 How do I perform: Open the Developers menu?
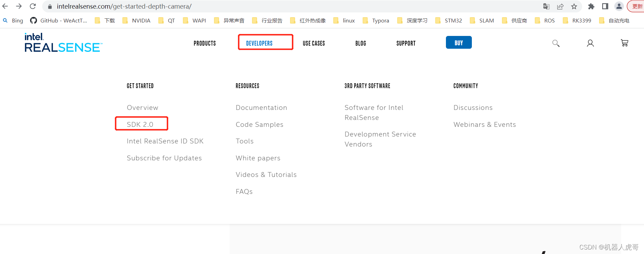click(259, 43)
